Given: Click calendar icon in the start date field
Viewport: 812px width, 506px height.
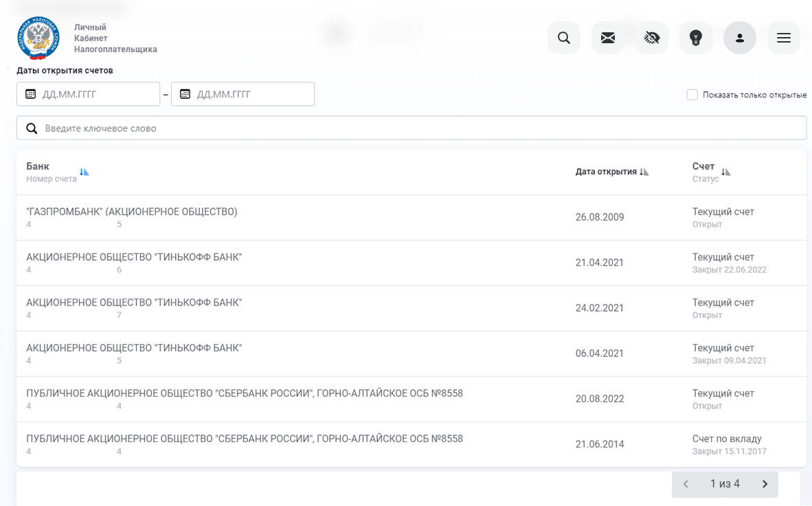Looking at the screenshot, I should click(30, 94).
